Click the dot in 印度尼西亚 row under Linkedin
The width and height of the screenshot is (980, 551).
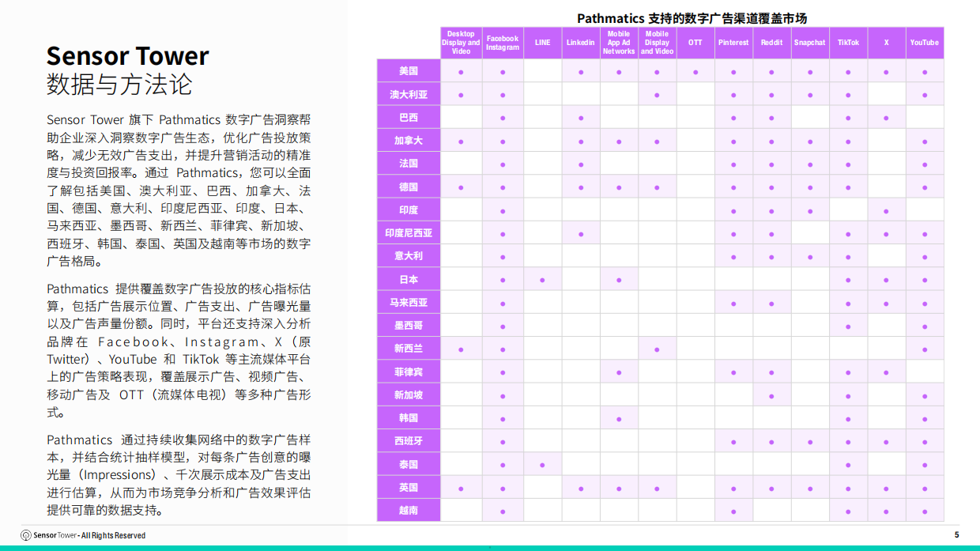(581, 234)
